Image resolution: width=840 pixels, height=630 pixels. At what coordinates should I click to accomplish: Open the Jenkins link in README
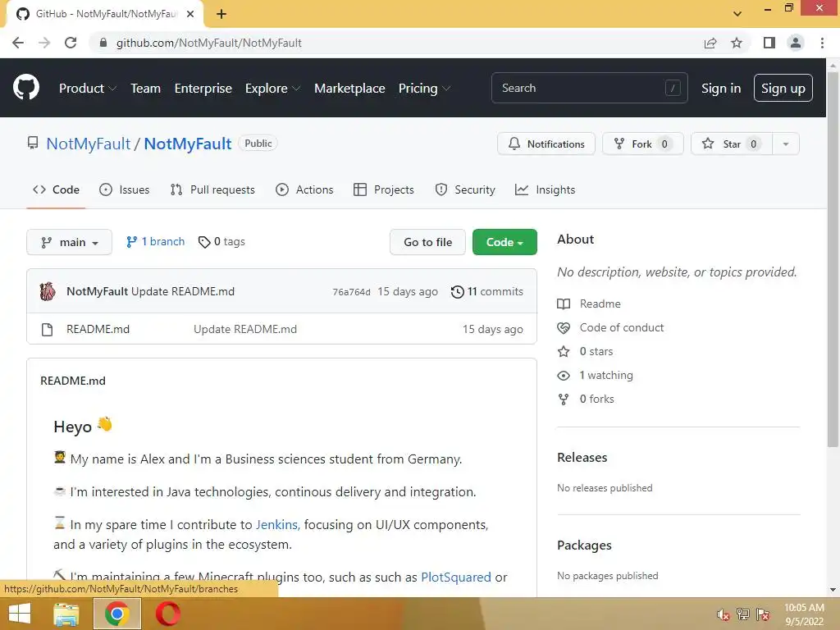[277, 524]
